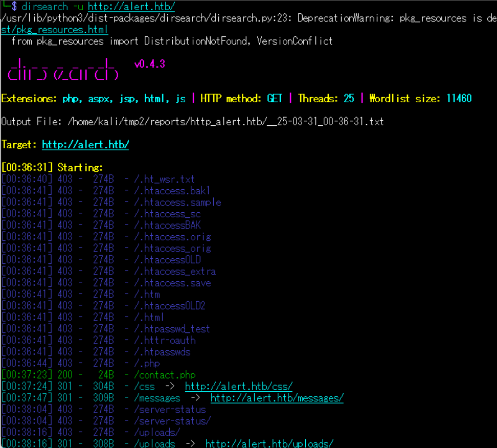Click the dirsearch ASCII art logo
Screen dimensions: 497x448
coord(63,70)
